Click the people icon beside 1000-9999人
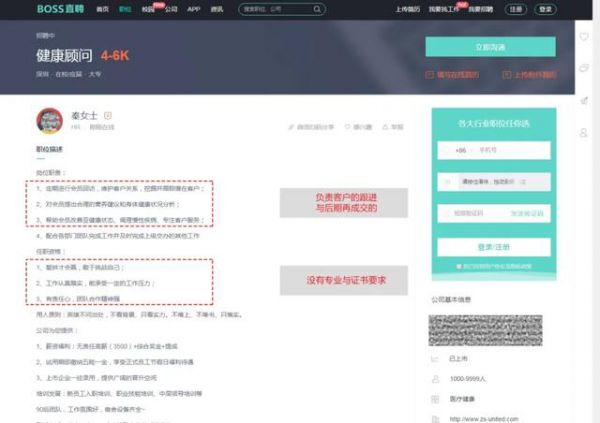The height and width of the screenshot is (423, 600). (x=435, y=379)
